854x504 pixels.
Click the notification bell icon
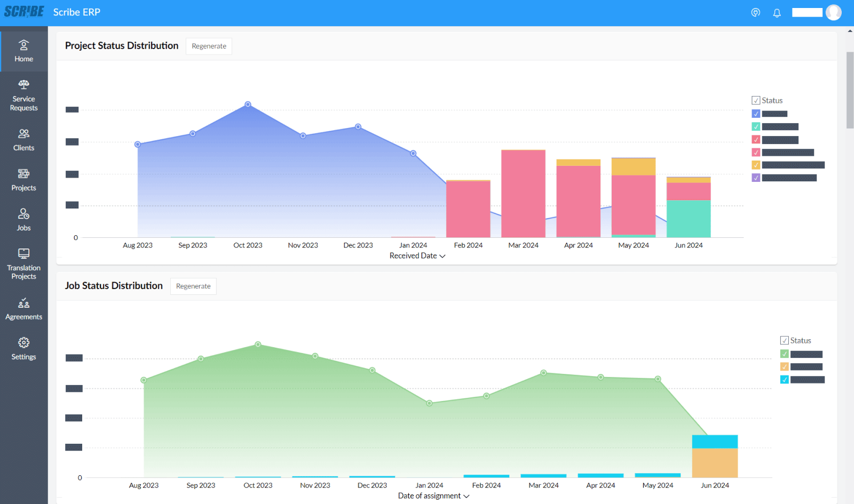pyautogui.click(x=777, y=13)
